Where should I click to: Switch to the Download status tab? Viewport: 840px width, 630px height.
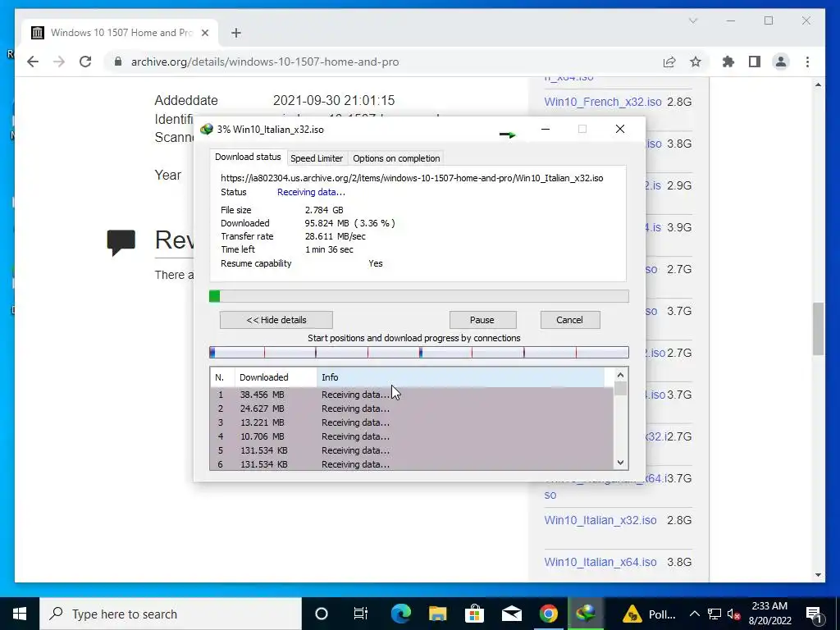click(x=248, y=157)
